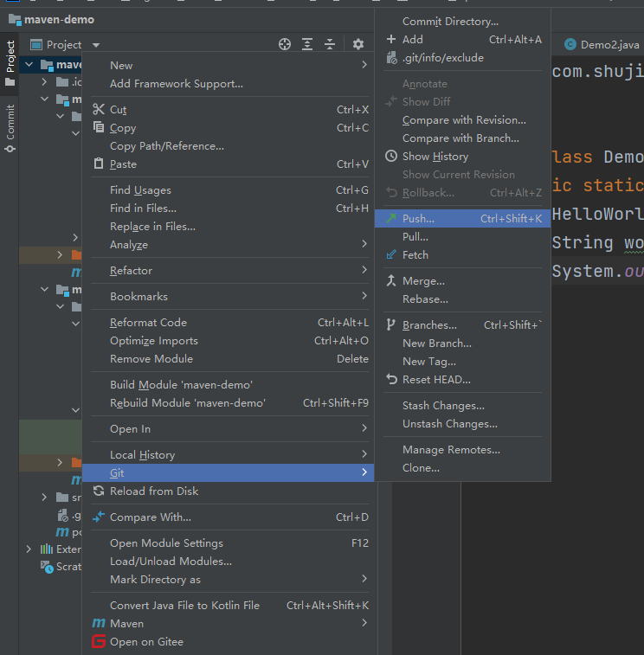Select Rebase... in Git submenu

coord(462,299)
